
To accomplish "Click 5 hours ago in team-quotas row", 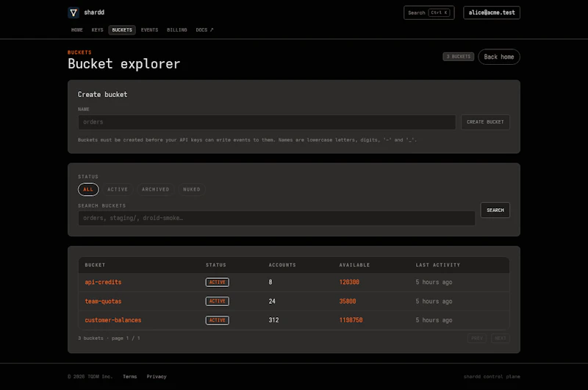I will [434, 302].
